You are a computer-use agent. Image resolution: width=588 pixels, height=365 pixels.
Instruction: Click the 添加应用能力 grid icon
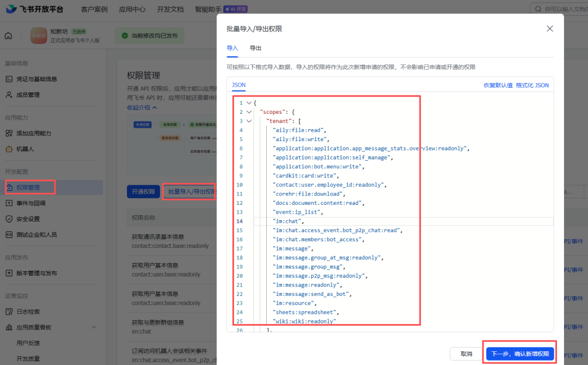click(x=9, y=133)
